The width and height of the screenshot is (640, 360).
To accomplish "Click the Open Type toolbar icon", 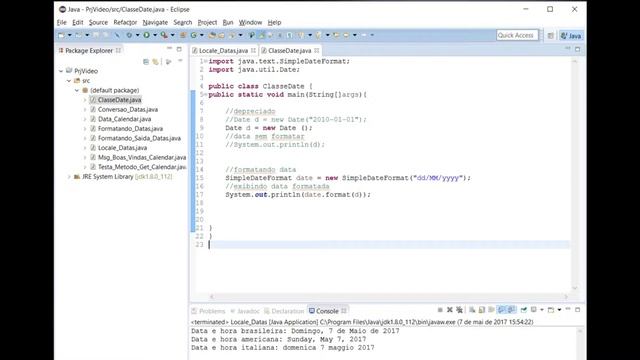I will coord(212,35).
